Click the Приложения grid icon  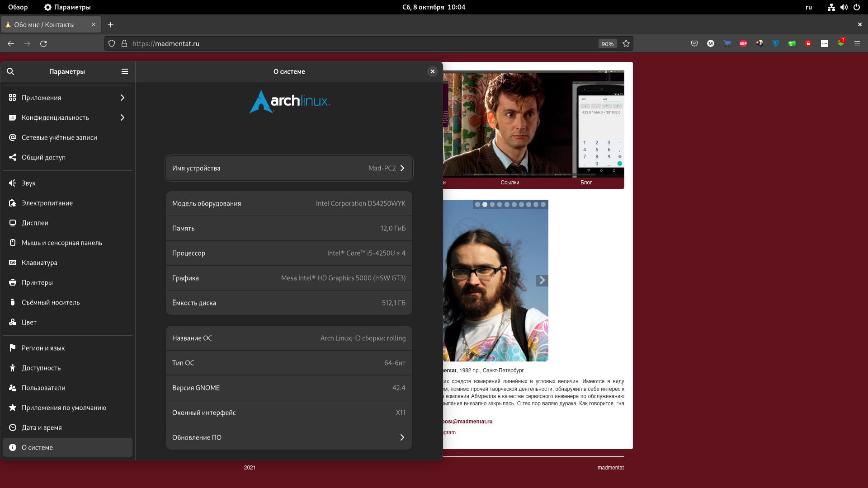pos(13,98)
